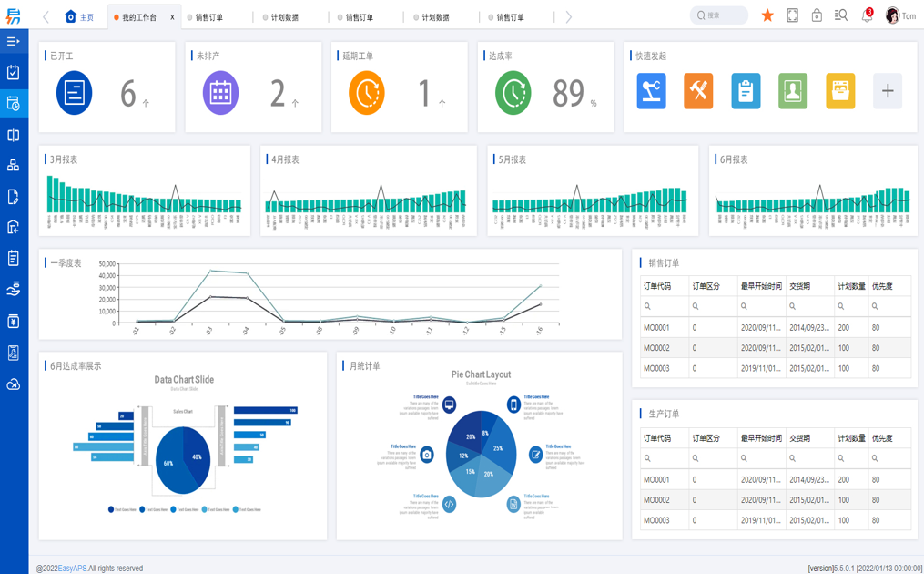Switch to the 主页 home tab
This screenshot has height=574, width=924.
coord(79,17)
